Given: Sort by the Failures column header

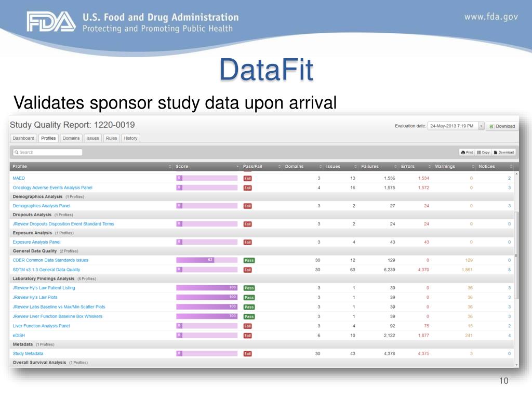Looking at the screenshot, I should coord(378,167).
